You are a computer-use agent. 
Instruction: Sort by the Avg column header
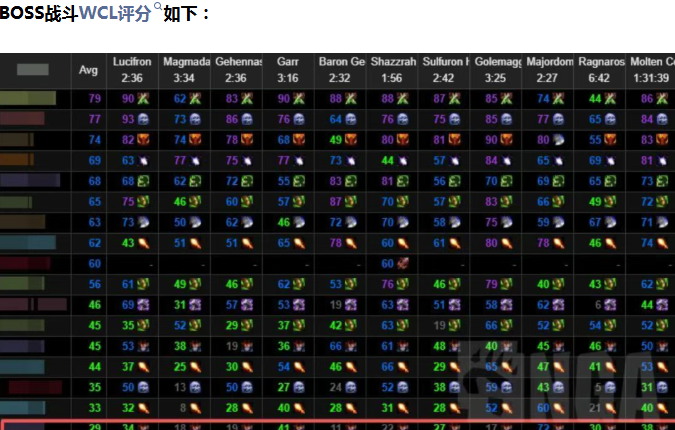[x=90, y=69]
